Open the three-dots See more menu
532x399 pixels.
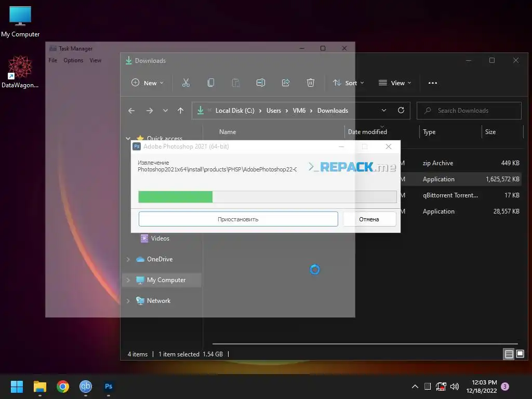tap(433, 83)
